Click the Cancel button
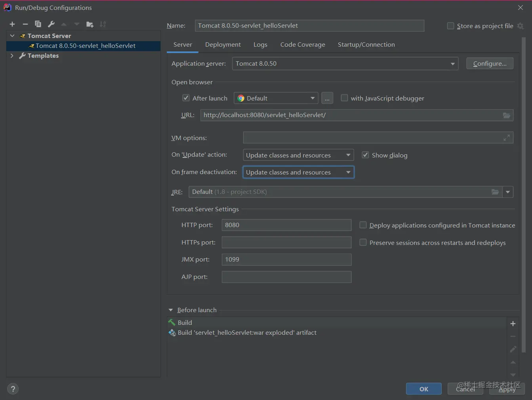 [x=465, y=389]
